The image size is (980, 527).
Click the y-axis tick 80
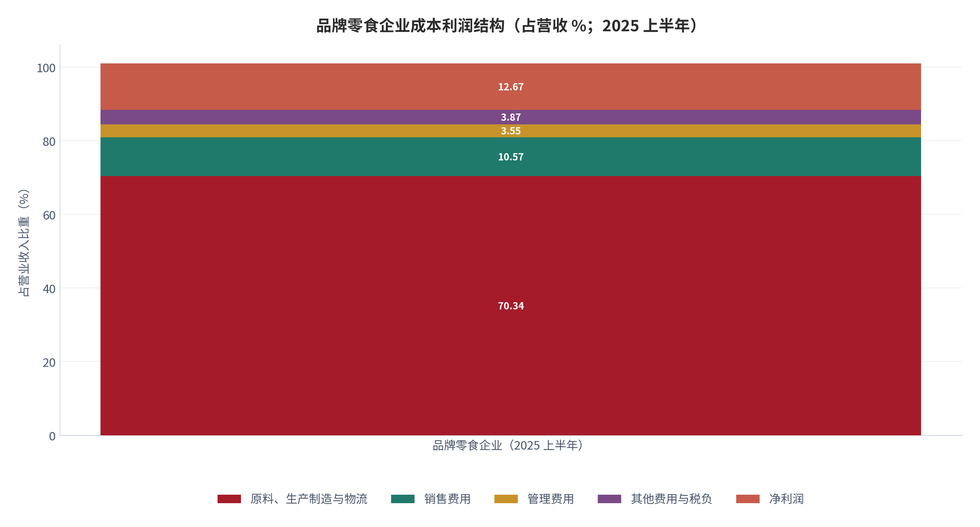pos(49,142)
